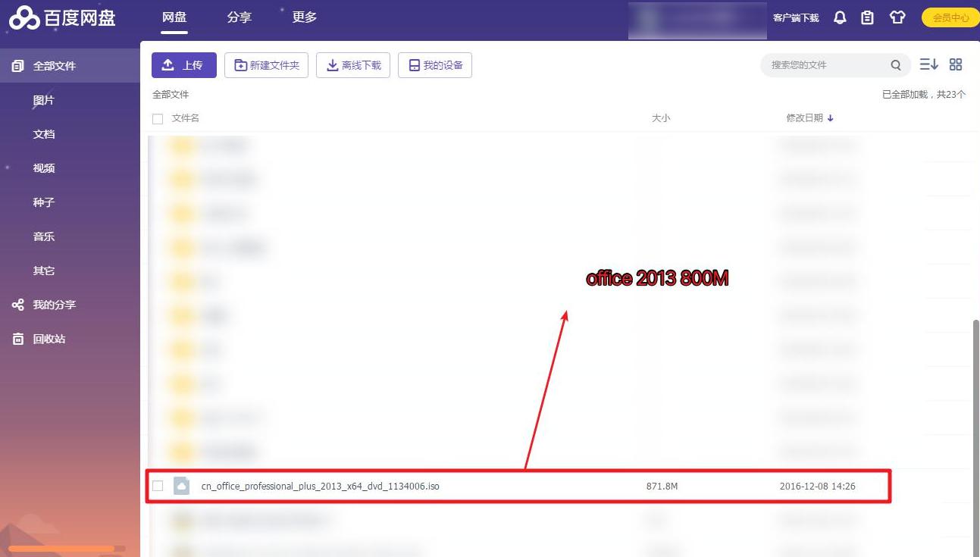Click the 我的分享 share icon
980x557 pixels.
click(x=17, y=305)
